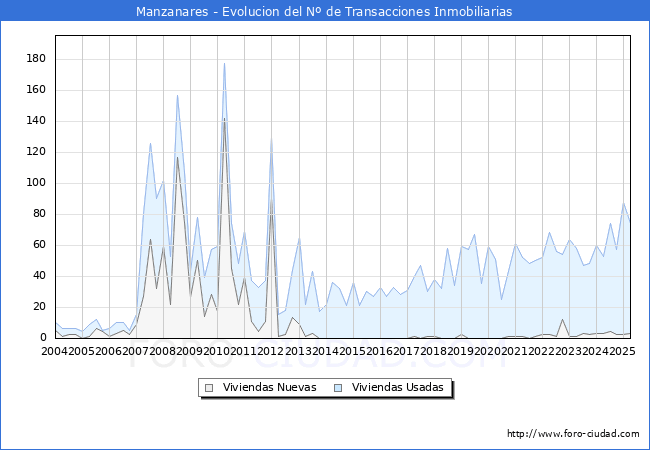Click the x-axis year label 2012

coord(271,351)
